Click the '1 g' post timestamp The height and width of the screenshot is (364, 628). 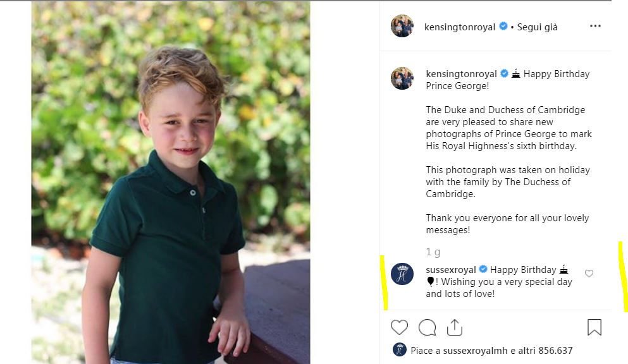click(433, 252)
